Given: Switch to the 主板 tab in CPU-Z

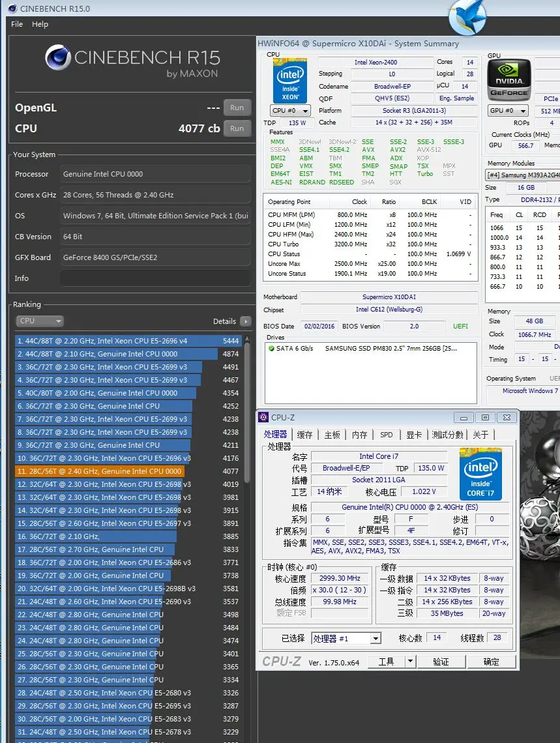Looking at the screenshot, I should [x=332, y=435].
